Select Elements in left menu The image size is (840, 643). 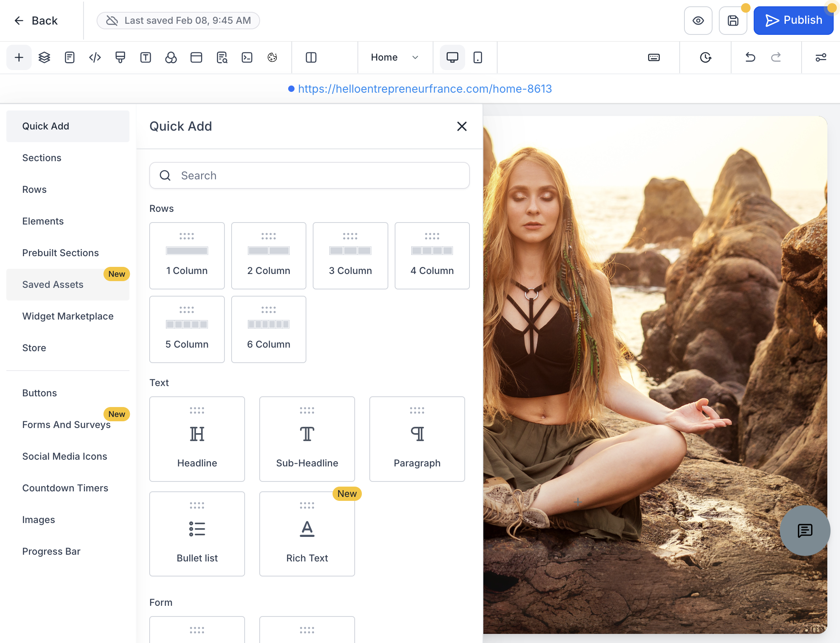pyautogui.click(x=68, y=221)
